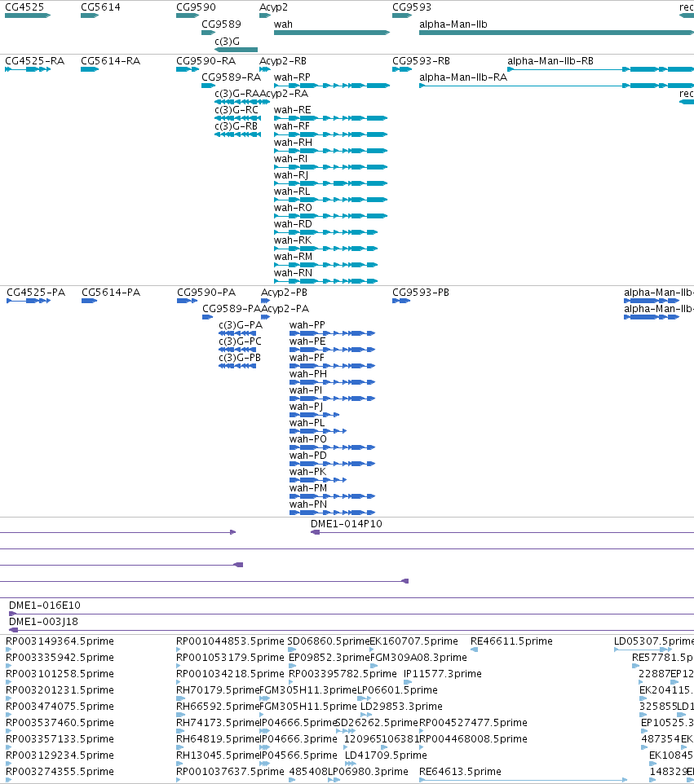Click the wah gene bar

(x=332, y=33)
